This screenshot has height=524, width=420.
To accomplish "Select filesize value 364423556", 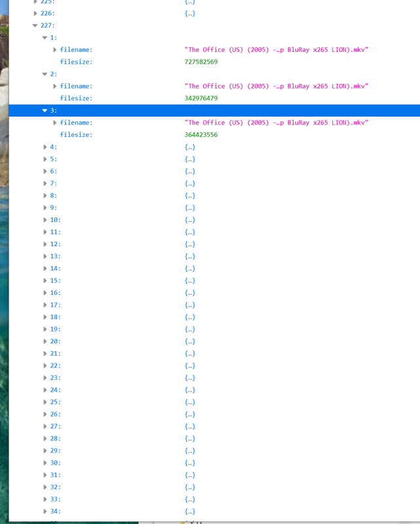I will 201,135.
